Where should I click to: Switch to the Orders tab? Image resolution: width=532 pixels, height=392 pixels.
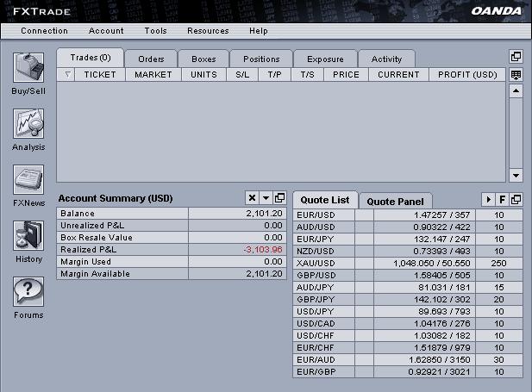(x=151, y=59)
